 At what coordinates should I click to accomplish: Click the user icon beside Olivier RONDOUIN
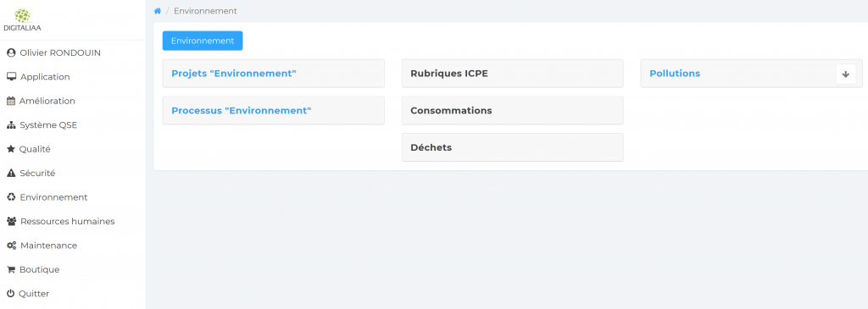[x=10, y=53]
